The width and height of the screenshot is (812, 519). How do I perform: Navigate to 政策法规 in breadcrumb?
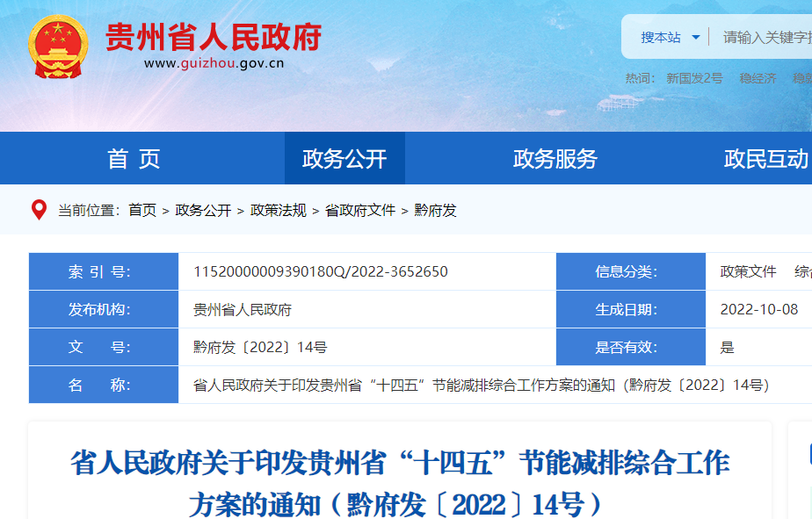(279, 210)
